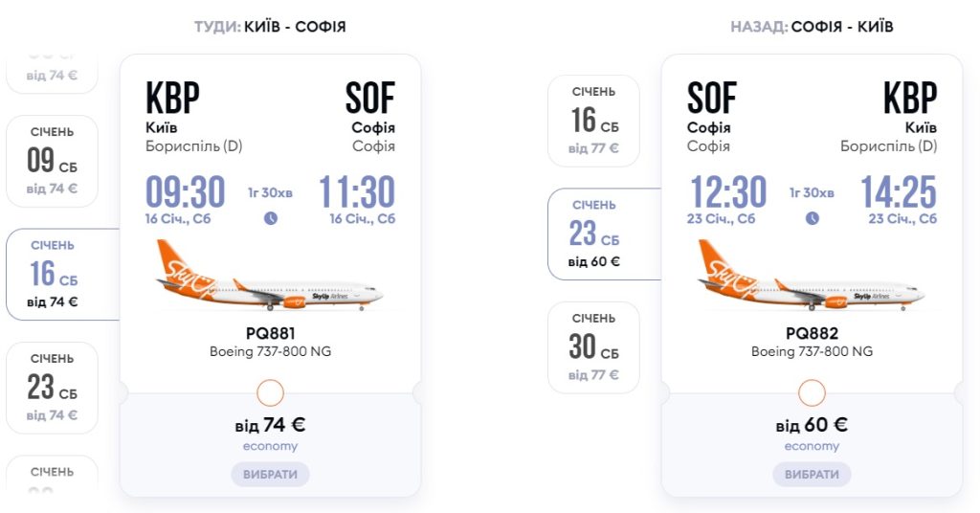Click the 14:25 arrival time
Screen dimensions: 980x513
coord(898,192)
